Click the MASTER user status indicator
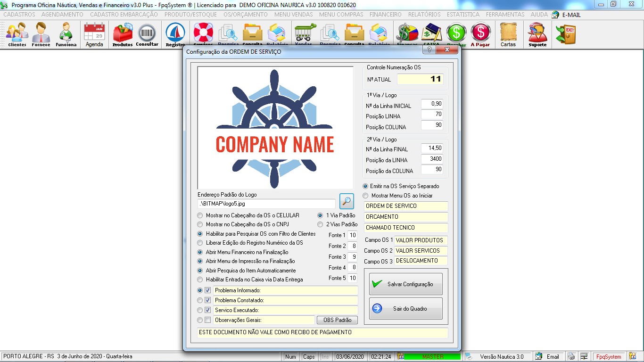The height and width of the screenshot is (362, 644). (x=433, y=357)
